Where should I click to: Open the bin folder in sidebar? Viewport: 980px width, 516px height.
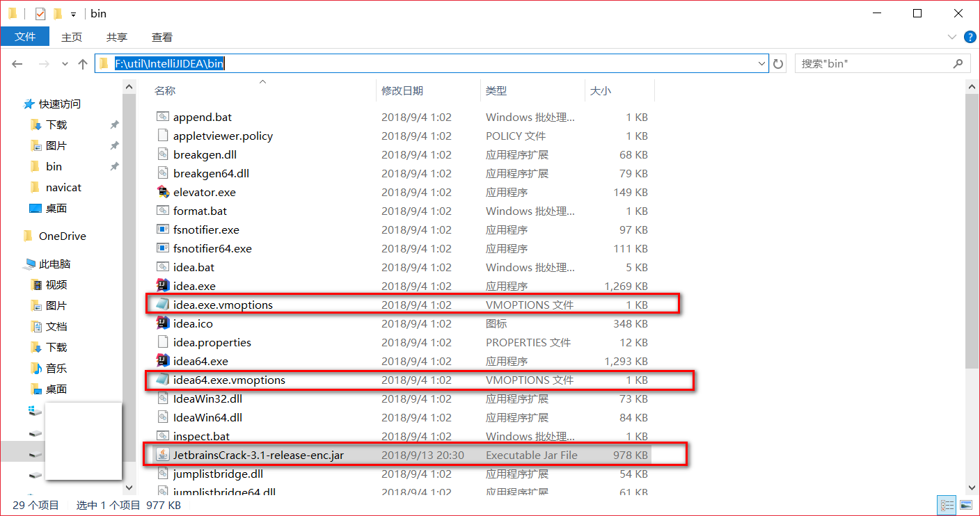click(x=54, y=166)
